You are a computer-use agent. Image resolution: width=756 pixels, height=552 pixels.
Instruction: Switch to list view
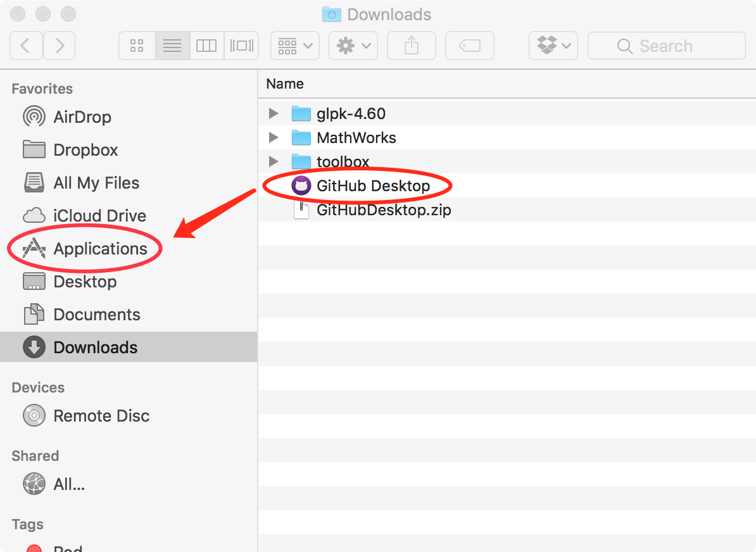point(172,46)
